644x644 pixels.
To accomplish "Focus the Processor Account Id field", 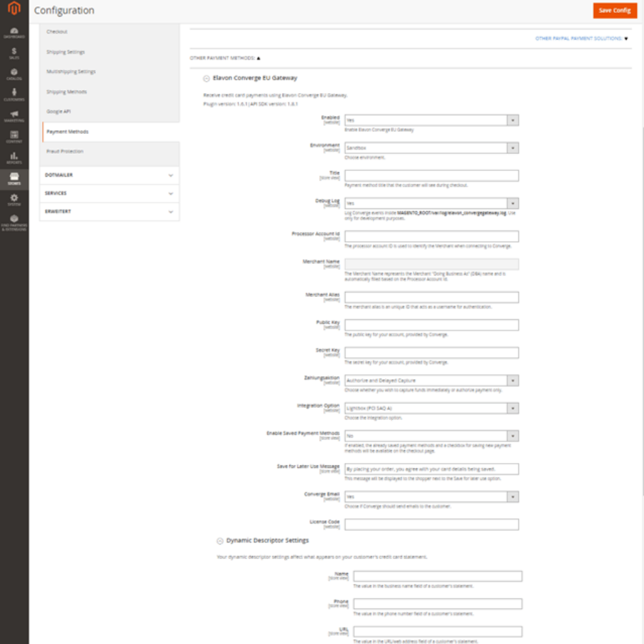I will [431, 237].
